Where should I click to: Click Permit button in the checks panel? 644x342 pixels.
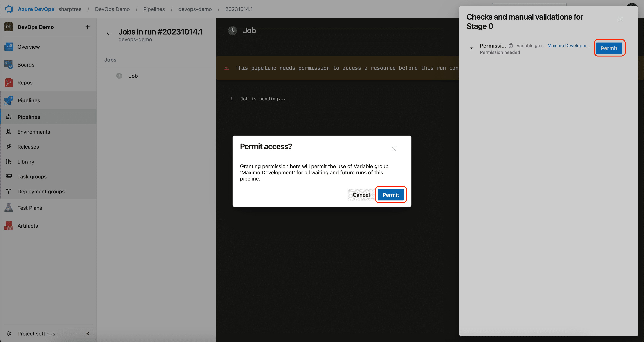pyautogui.click(x=609, y=48)
